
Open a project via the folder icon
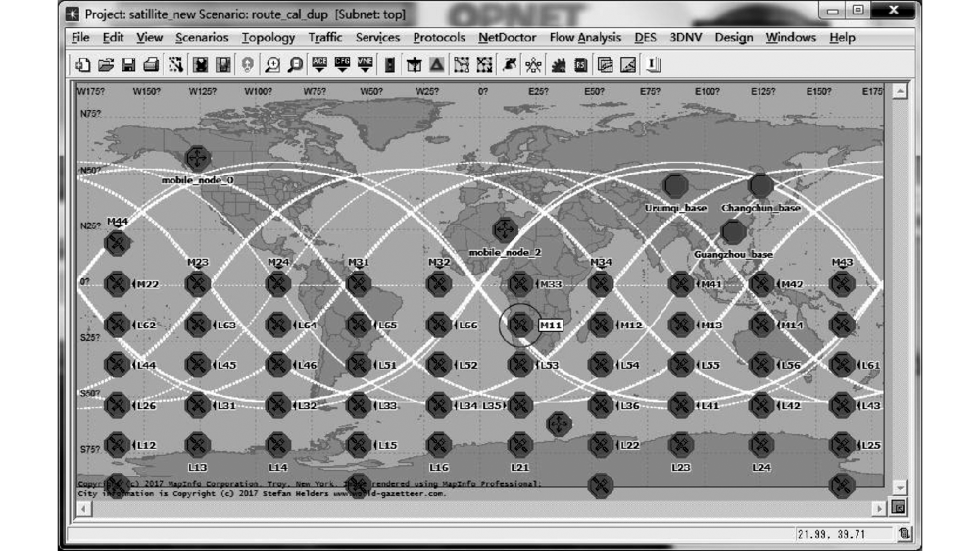click(x=106, y=66)
